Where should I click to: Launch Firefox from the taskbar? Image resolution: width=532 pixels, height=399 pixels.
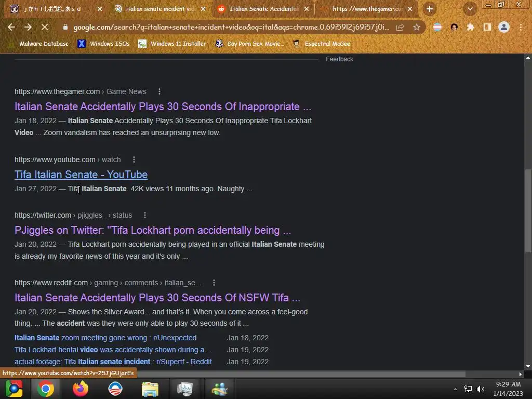(x=81, y=389)
